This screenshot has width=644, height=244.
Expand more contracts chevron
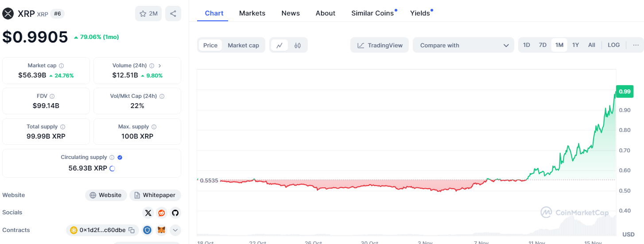pyautogui.click(x=175, y=230)
